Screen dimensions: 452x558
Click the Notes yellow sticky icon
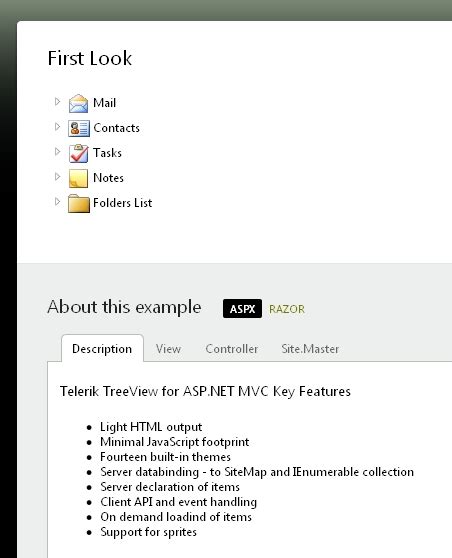78,178
